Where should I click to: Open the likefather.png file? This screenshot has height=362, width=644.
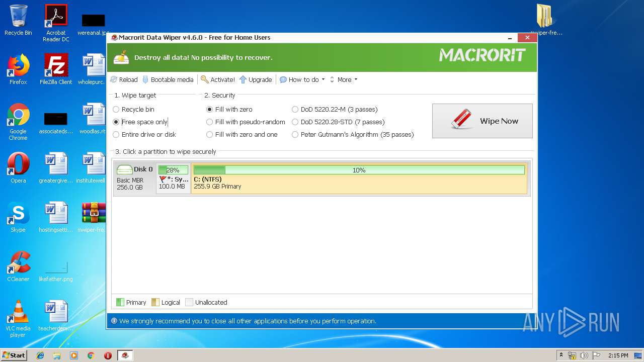56,271
